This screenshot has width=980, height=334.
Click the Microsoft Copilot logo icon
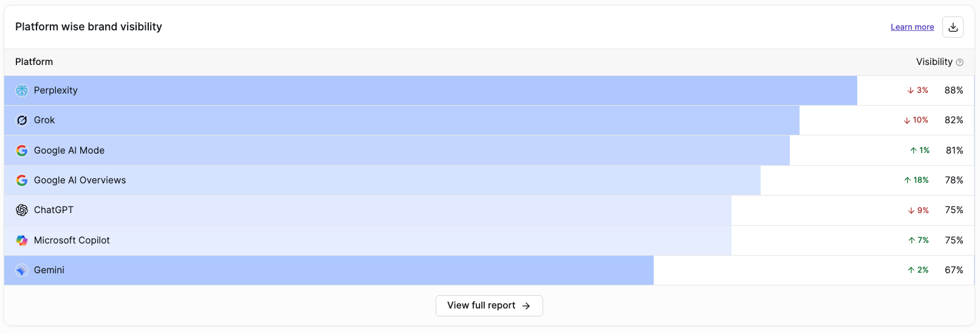[22, 240]
